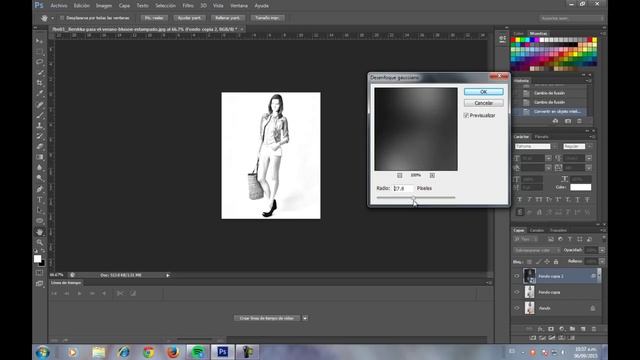
Task: Click 'Rellenar pant.' options button
Action: (x=228, y=18)
